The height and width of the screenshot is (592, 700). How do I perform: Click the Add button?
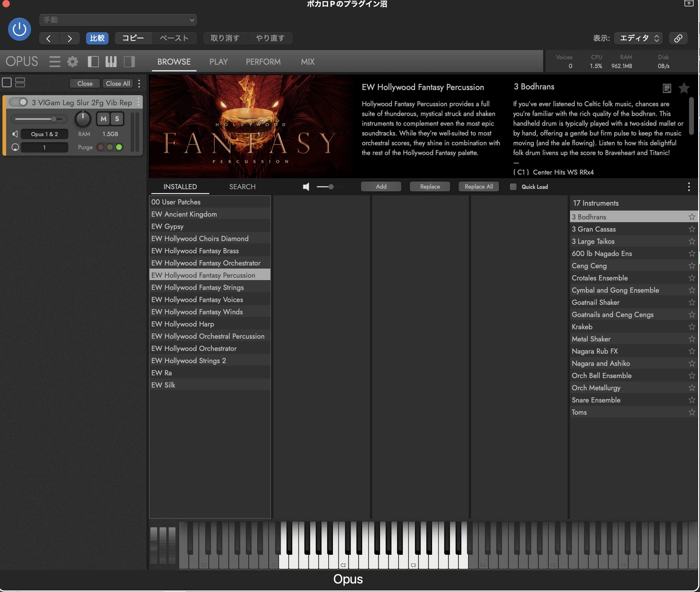tap(381, 186)
